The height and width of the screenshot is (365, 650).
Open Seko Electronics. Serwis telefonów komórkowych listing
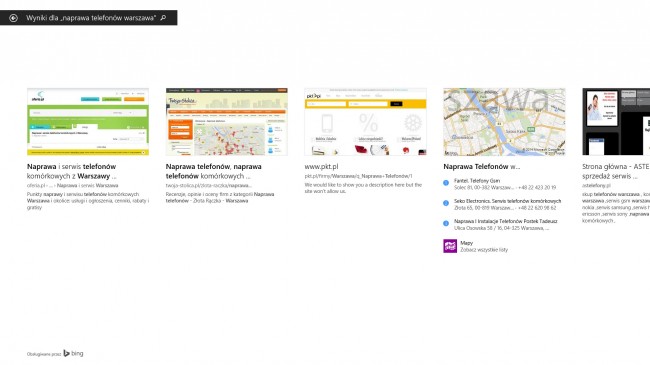[507, 201]
